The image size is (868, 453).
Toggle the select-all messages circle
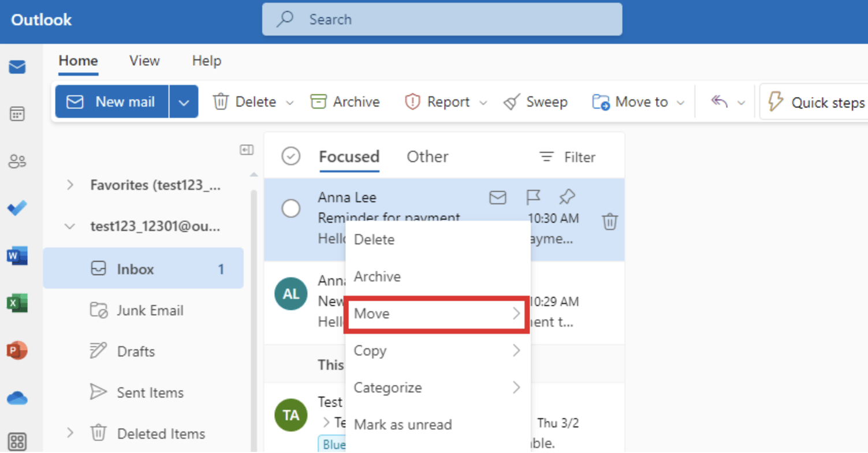click(x=291, y=156)
